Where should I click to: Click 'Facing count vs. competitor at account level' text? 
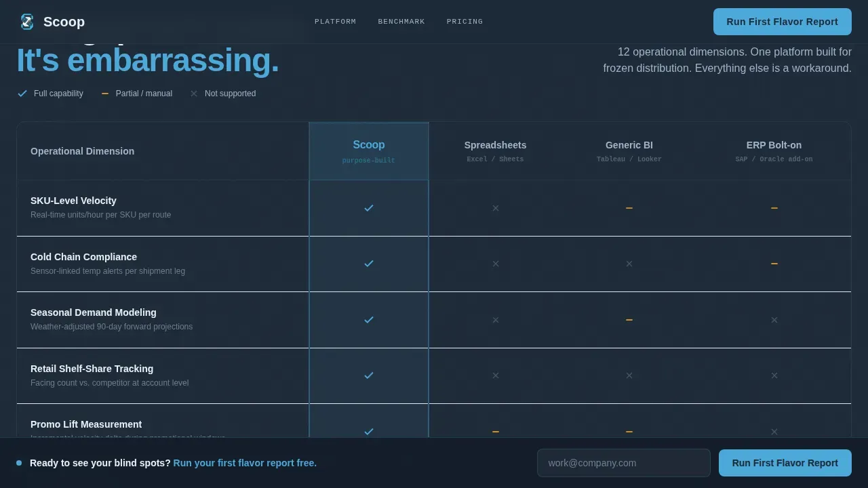pyautogui.click(x=109, y=383)
